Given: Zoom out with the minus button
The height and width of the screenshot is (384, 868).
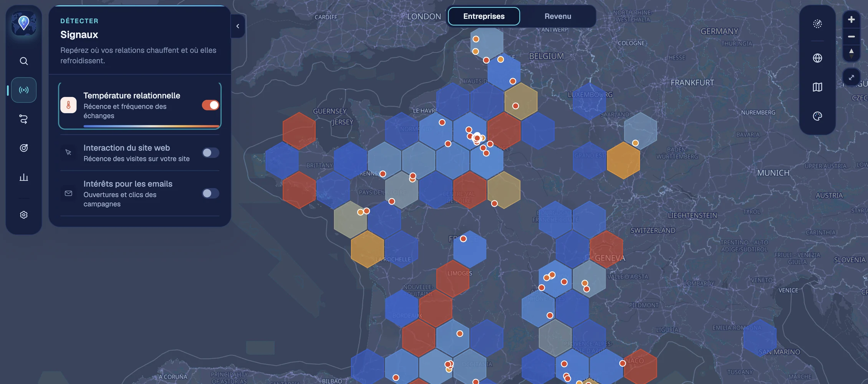Looking at the screenshot, I should [x=851, y=37].
